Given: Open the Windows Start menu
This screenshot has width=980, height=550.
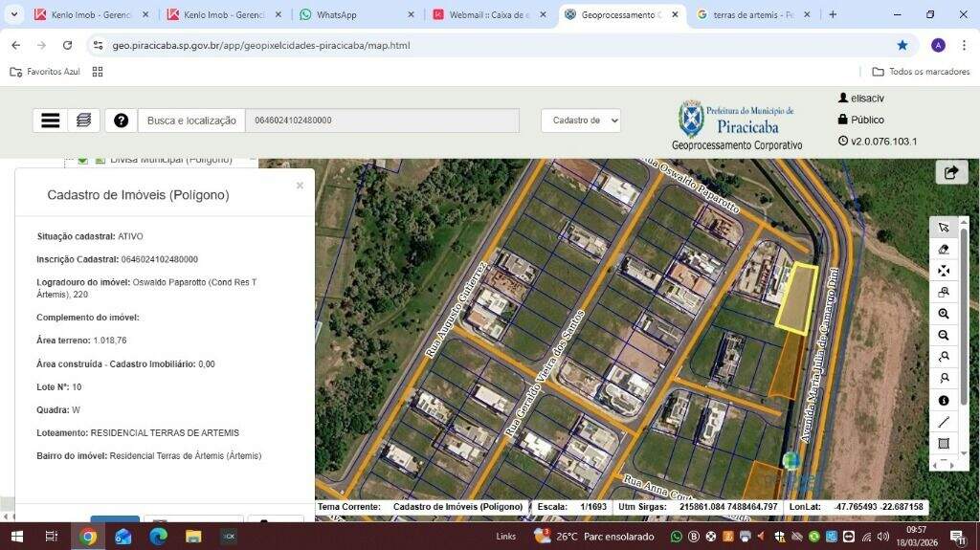Looking at the screenshot, I should [17, 537].
